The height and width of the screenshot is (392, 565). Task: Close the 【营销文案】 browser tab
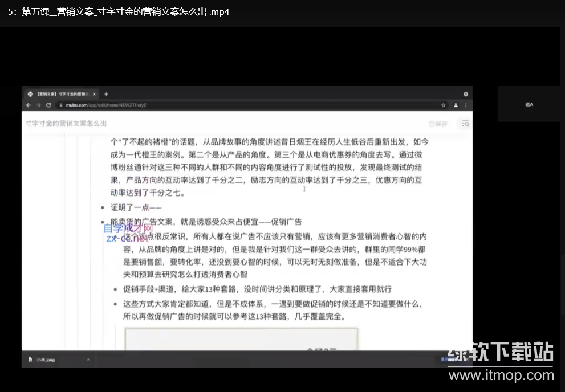coord(95,94)
